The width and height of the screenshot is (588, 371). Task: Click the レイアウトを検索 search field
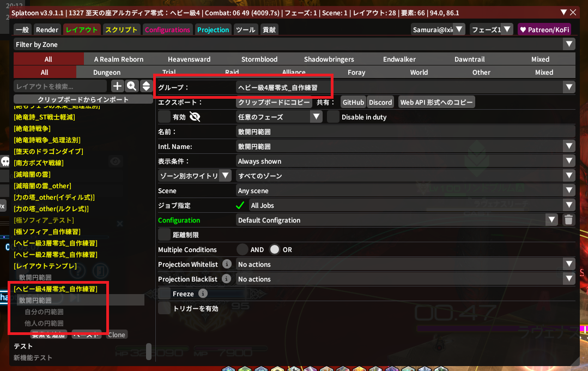(x=60, y=86)
